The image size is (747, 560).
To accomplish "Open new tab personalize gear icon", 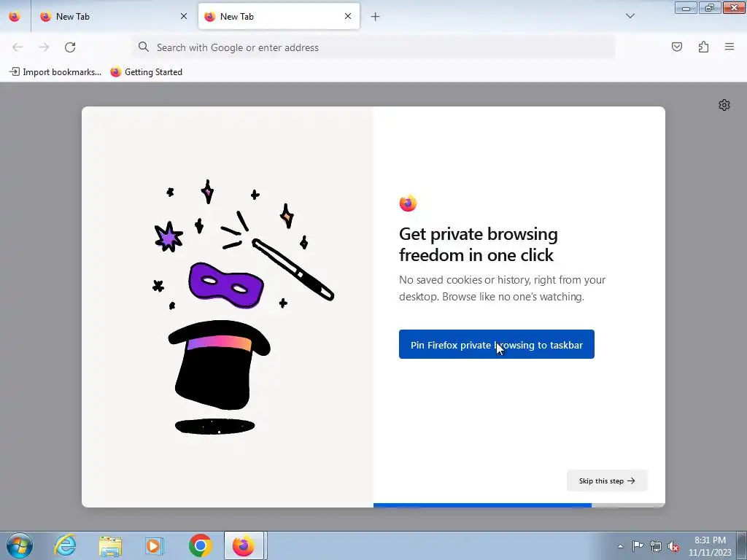I will click(x=724, y=105).
